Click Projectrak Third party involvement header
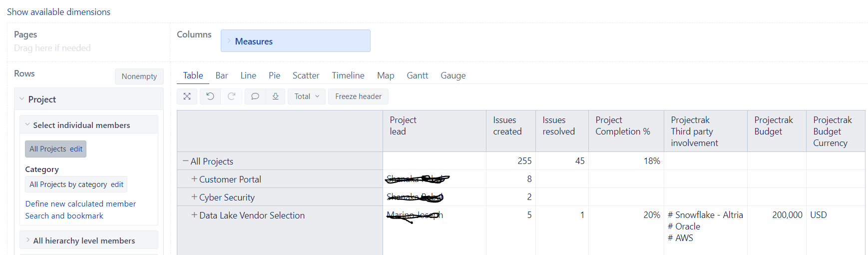 (706, 131)
